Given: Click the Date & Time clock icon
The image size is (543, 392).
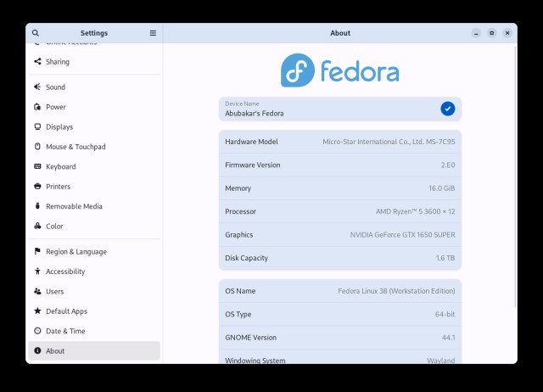Looking at the screenshot, I should pyautogui.click(x=37, y=331).
